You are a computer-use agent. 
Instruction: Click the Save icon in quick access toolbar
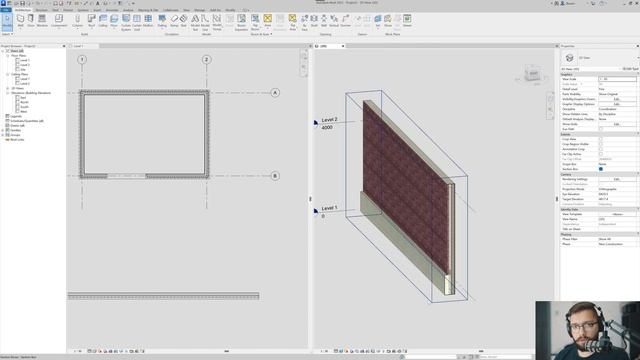(22, 3)
